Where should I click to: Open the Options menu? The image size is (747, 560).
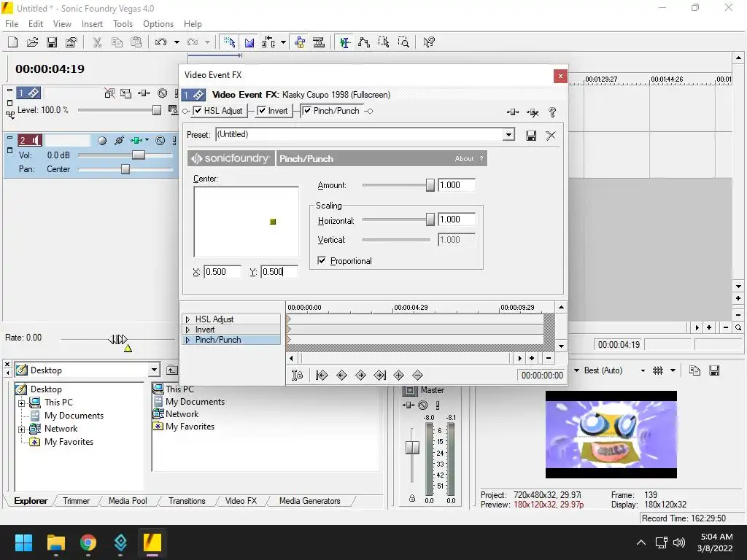click(x=158, y=24)
